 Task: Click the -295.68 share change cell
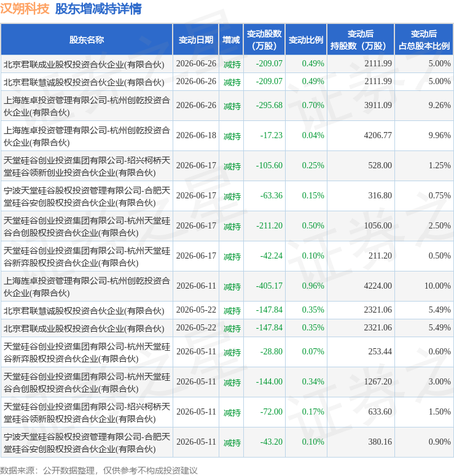pyautogui.click(x=269, y=106)
